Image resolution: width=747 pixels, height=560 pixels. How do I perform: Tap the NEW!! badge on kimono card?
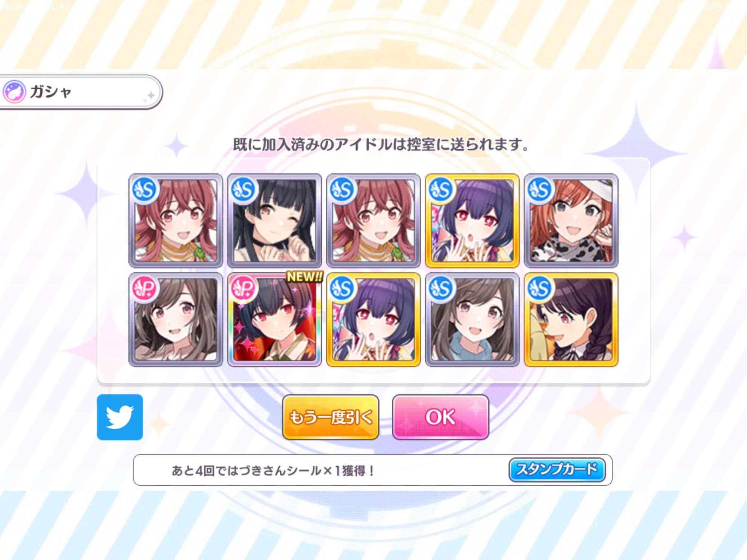tap(305, 277)
